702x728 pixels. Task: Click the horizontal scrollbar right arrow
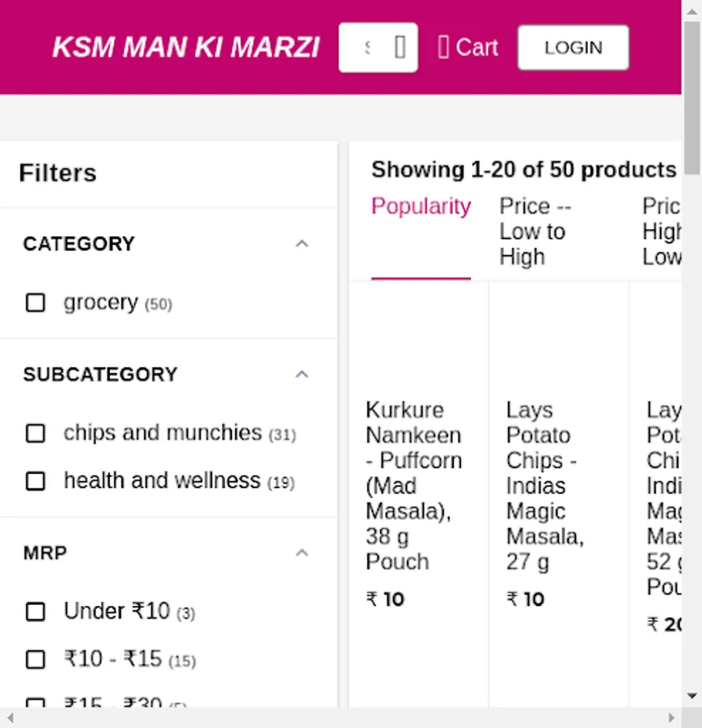tap(671, 717)
